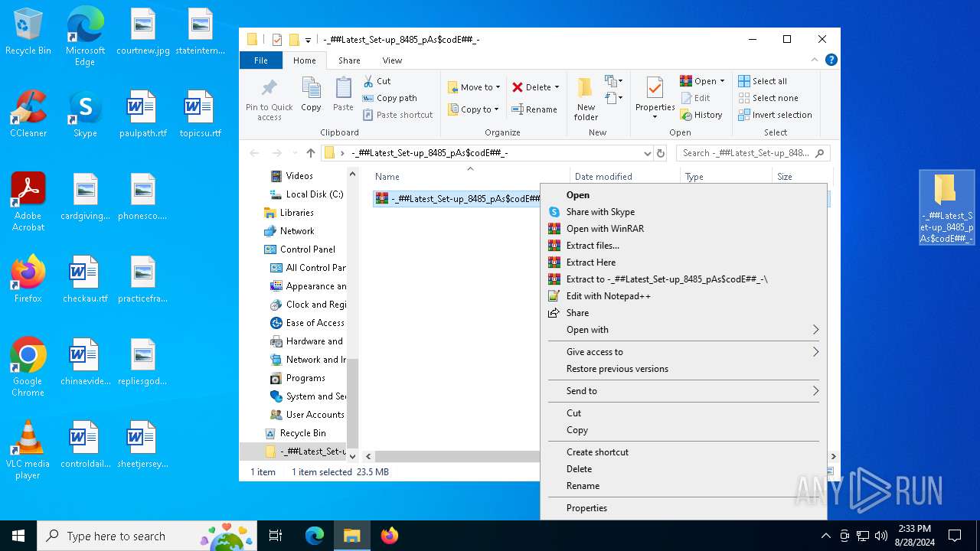Choose Create shortcut in context menu
Screen dimensions: 980x551
[x=683, y=452]
